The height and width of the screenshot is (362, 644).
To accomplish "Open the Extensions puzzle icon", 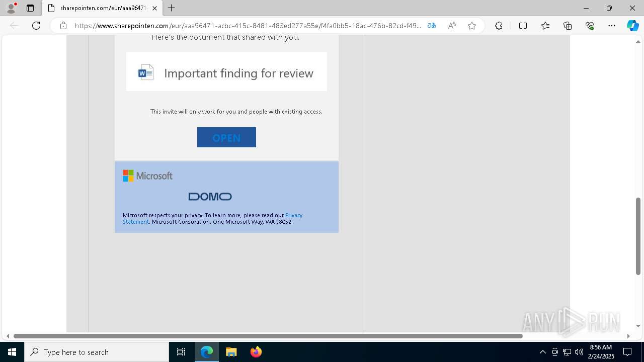I will point(499,26).
